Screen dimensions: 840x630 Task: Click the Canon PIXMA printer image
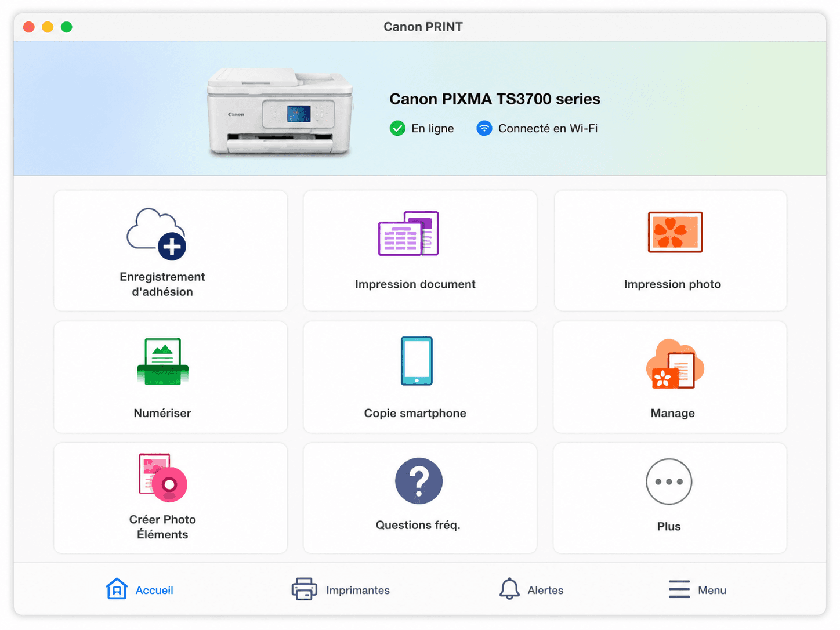tap(280, 111)
